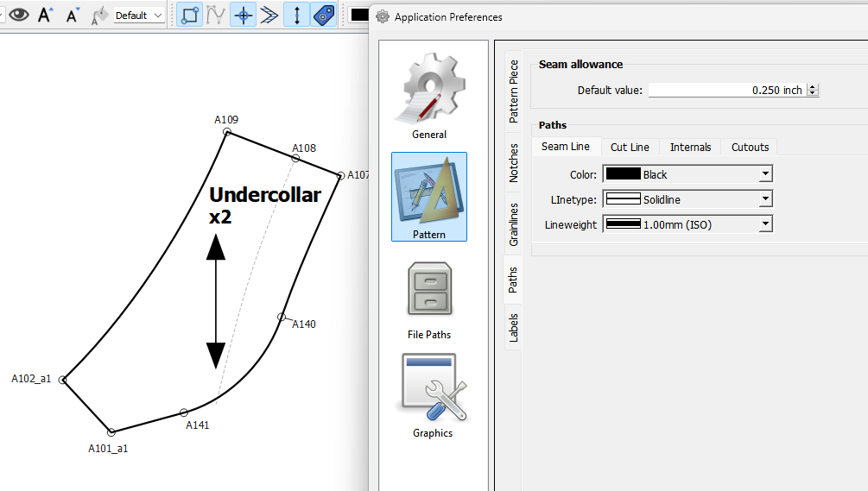Open the Default font dropdown

point(138,16)
